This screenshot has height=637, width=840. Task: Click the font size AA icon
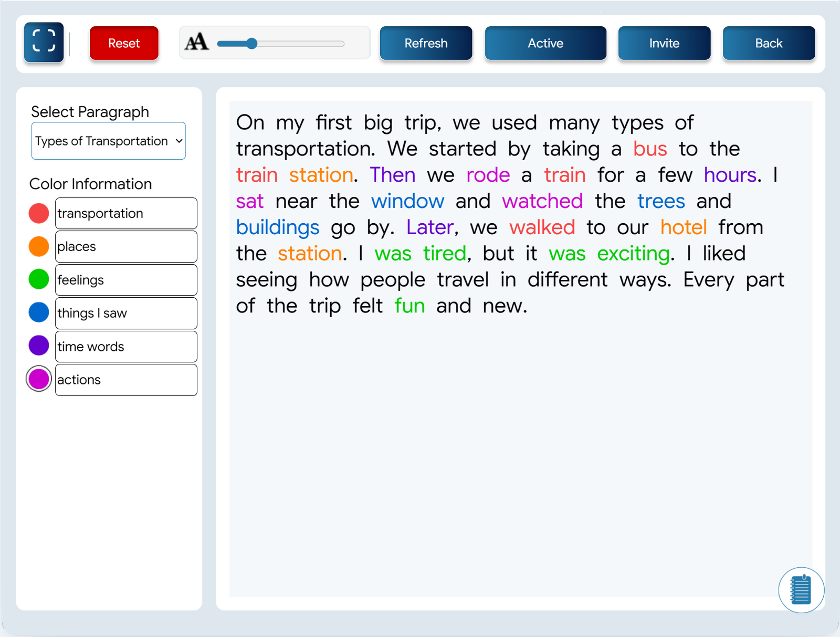[197, 42]
